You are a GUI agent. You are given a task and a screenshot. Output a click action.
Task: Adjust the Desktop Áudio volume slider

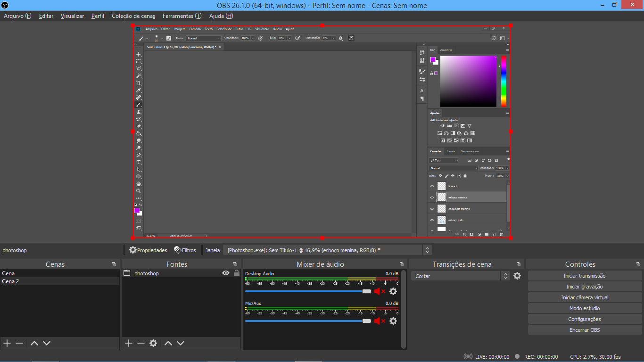pos(308,291)
